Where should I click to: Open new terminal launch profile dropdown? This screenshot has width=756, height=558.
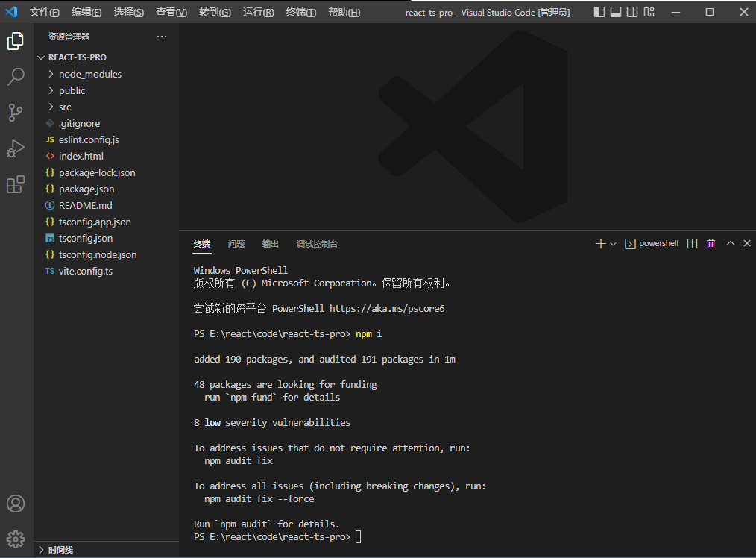(614, 244)
